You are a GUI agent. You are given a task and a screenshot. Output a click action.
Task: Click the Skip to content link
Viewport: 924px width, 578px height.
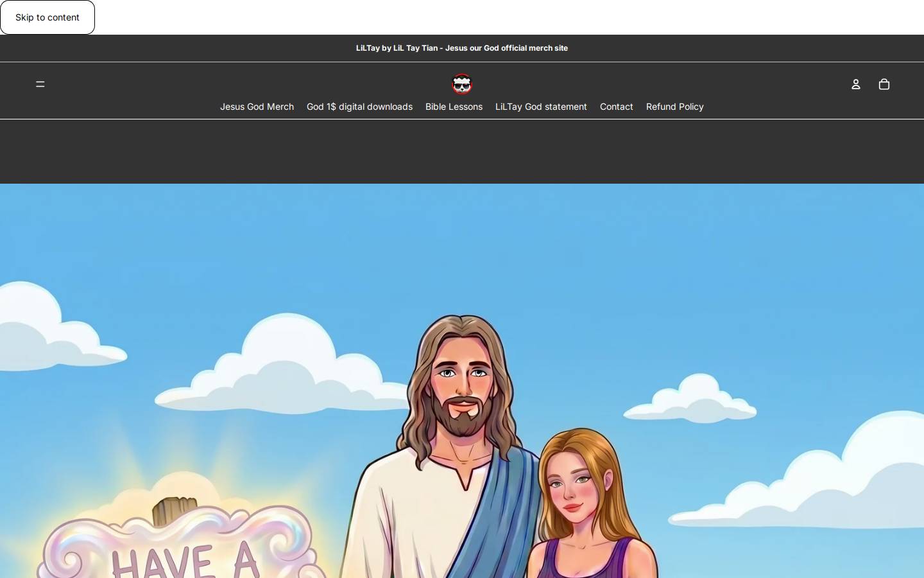pos(47,17)
